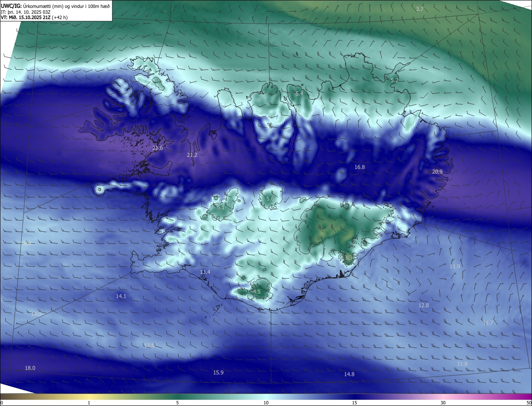This screenshot has height=406, width=532.
Task: Click the 5.4 value label
Action: (299, 94)
